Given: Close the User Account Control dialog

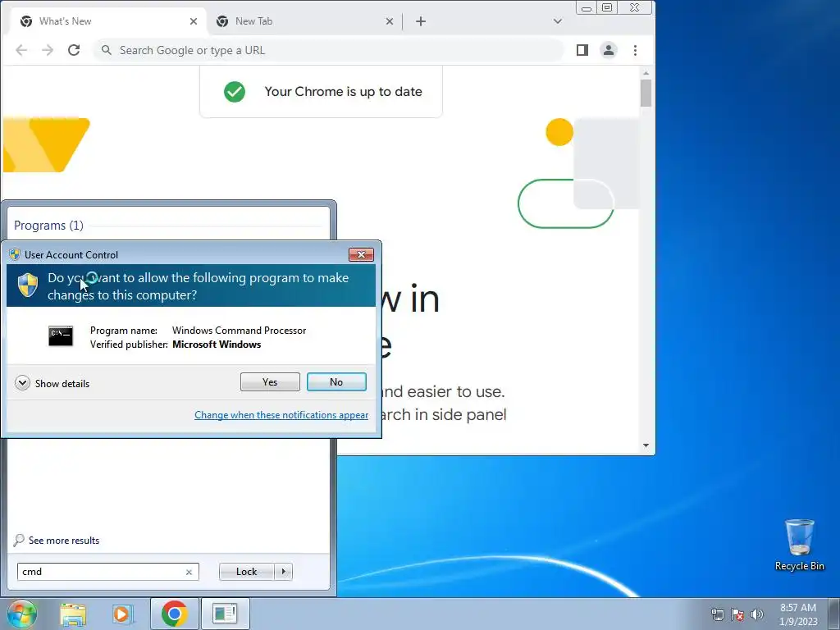Looking at the screenshot, I should pyautogui.click(x=361, y=254).
